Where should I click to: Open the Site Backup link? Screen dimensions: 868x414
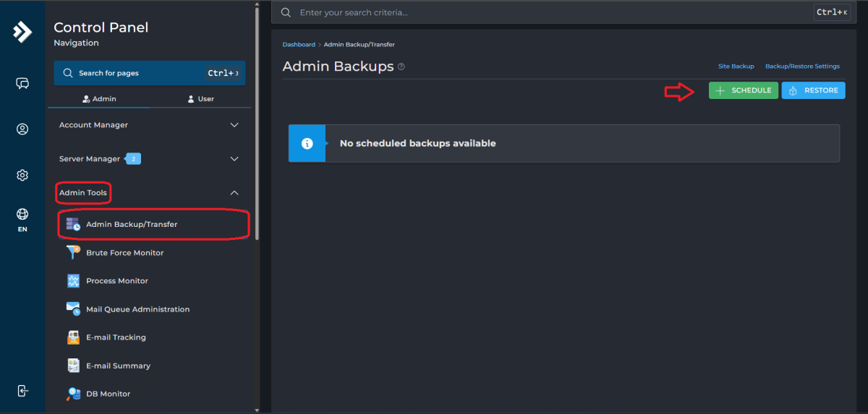pos(736,66)
